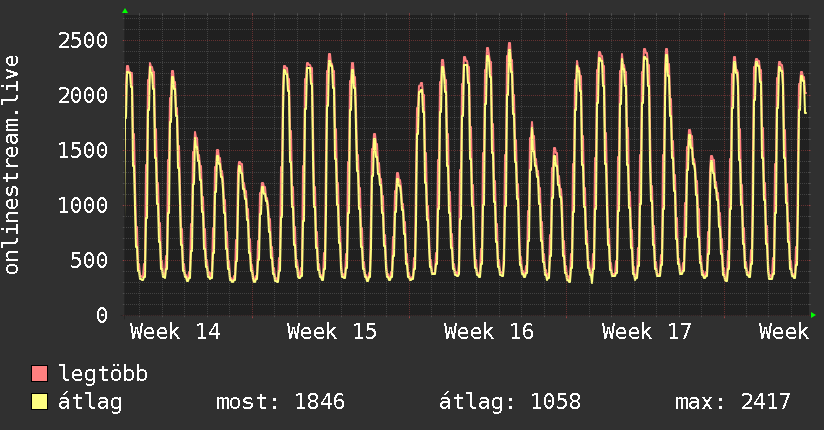Image resolution: width=824 pixels, height=430 pixels.
Task: Click the 500 Y-axis tick label
Action: coord(88,261)
